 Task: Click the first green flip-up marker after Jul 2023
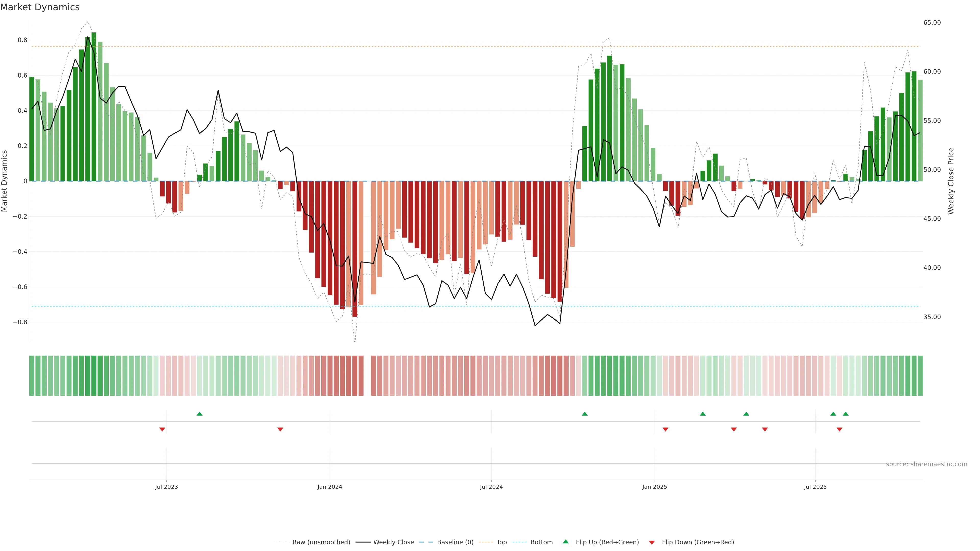[199, 414]
